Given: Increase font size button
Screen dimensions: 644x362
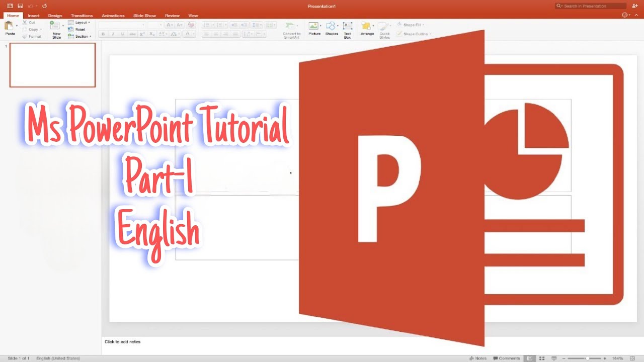Looking at the screenshot, I should tap(170, 25).
